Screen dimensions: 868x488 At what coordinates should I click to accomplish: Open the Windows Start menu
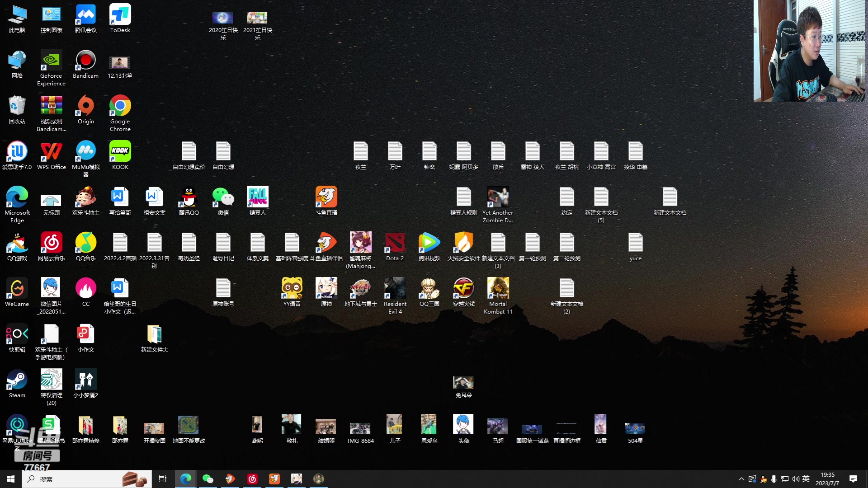coord(11,479)
